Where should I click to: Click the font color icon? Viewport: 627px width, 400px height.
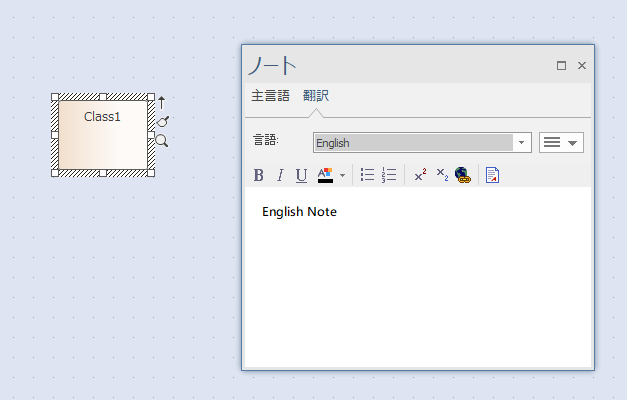coord(325,175)
